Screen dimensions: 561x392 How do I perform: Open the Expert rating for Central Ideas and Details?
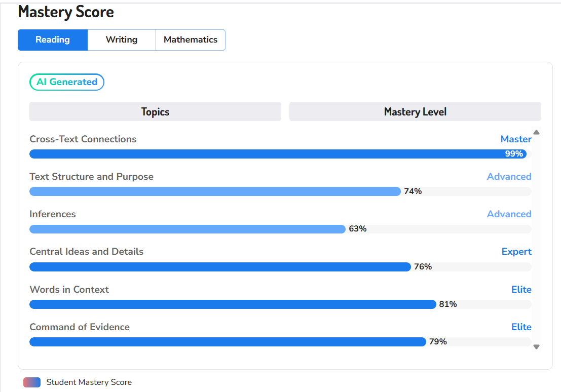point(516,251)
